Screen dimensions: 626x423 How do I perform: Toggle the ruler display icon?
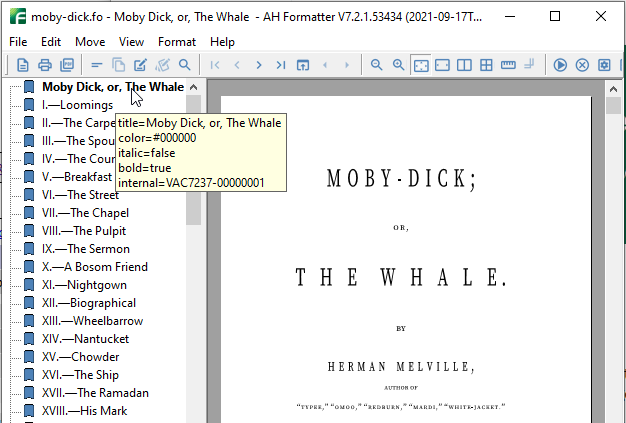pyautogui.click(x=508, y=65)
